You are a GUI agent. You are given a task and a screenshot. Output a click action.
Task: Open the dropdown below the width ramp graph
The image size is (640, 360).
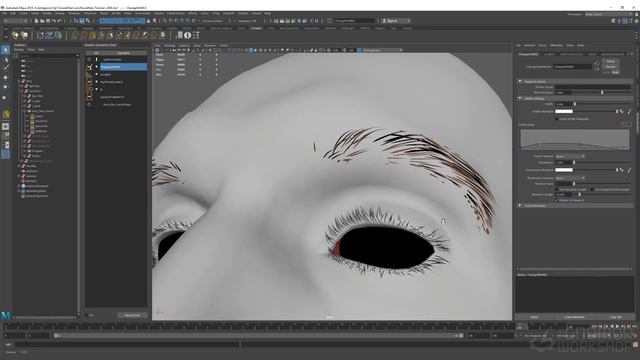(x=570, y=156)
